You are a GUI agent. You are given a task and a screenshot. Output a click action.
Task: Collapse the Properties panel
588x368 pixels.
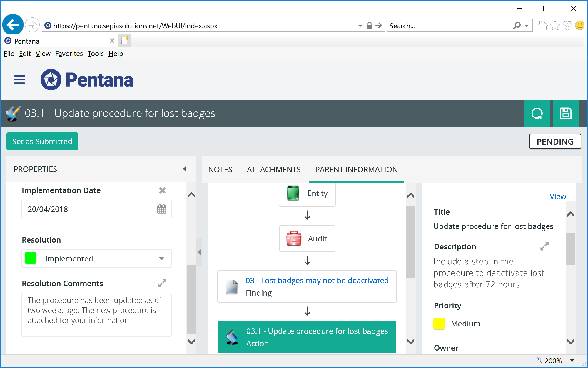click(x=185, y=169)
